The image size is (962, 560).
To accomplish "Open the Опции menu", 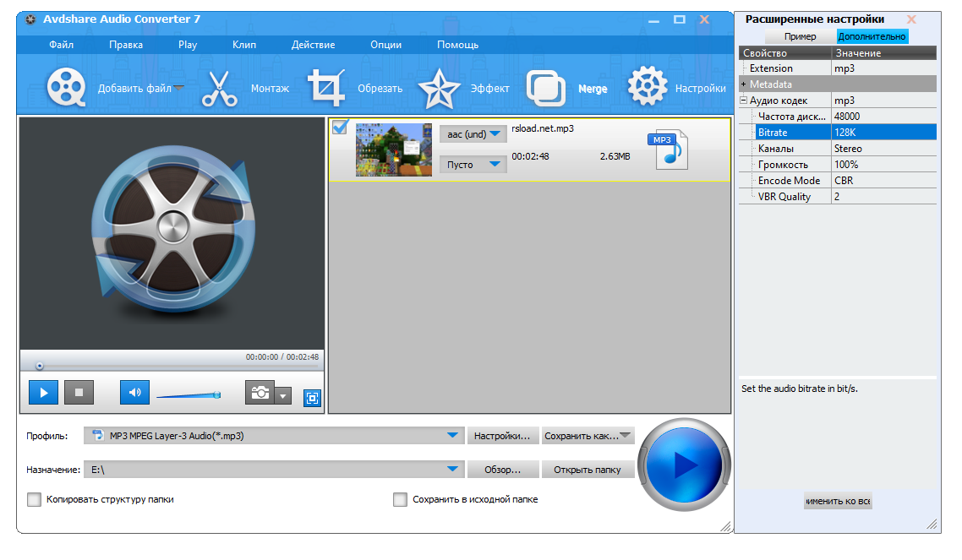I will [x=386, y=45].
